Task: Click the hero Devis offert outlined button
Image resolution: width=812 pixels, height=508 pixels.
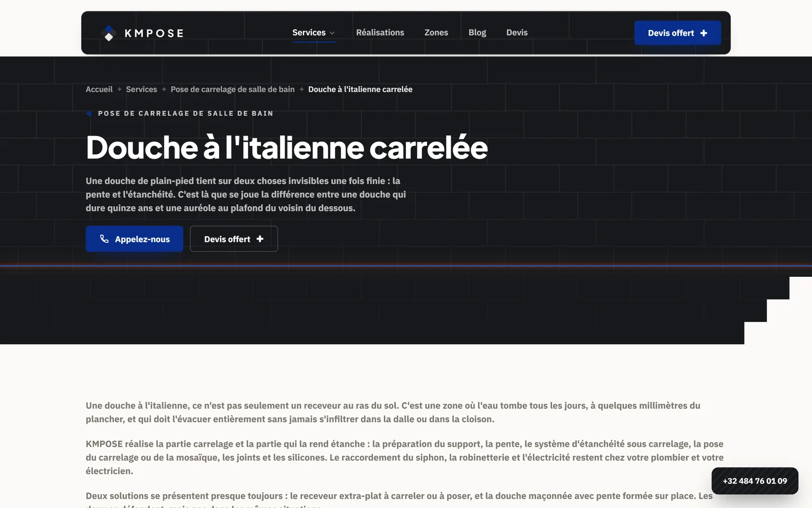Action: tap(234, 239)
